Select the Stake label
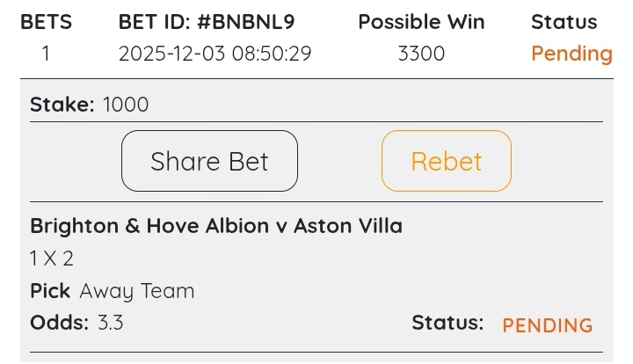Screen dimensions: 633x364 tap(62, 105)
